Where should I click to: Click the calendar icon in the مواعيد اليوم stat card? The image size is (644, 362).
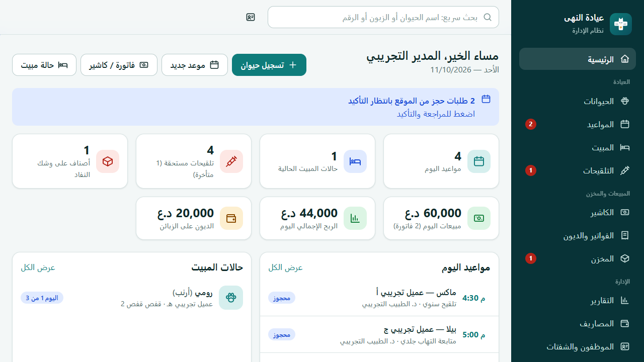point(479,161)
